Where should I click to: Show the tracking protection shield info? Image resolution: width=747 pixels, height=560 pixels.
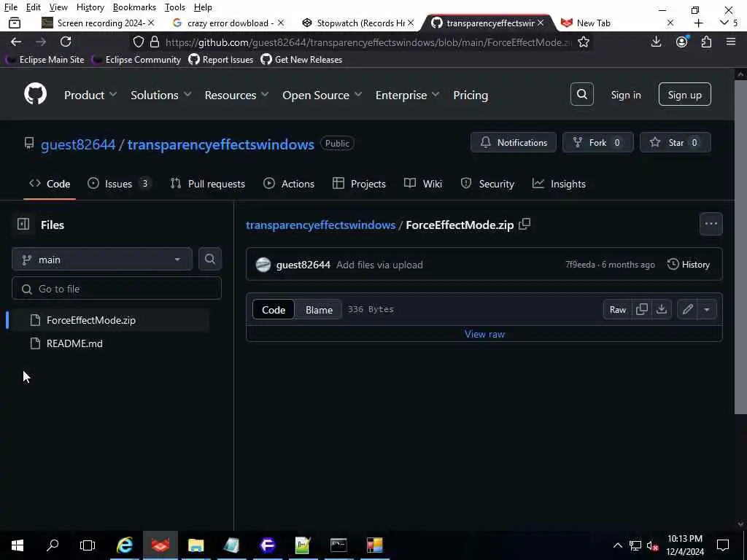point(138,42)
